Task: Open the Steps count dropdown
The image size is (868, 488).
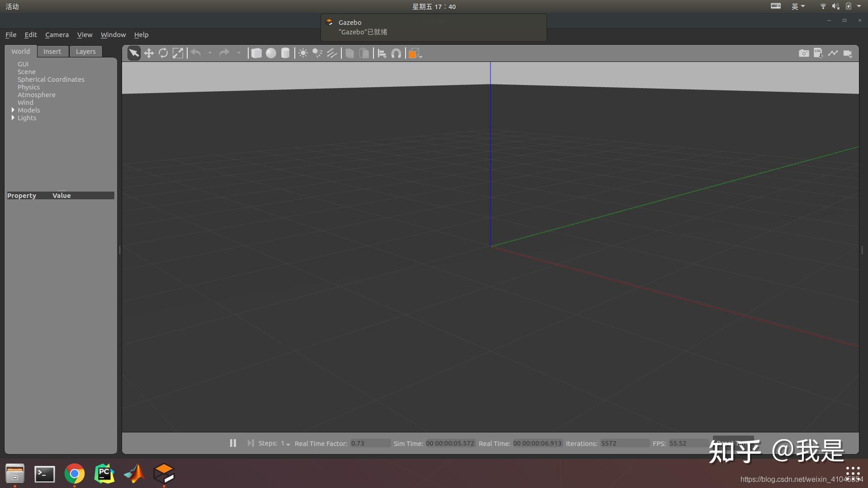Action: click(x=286, y=444)
